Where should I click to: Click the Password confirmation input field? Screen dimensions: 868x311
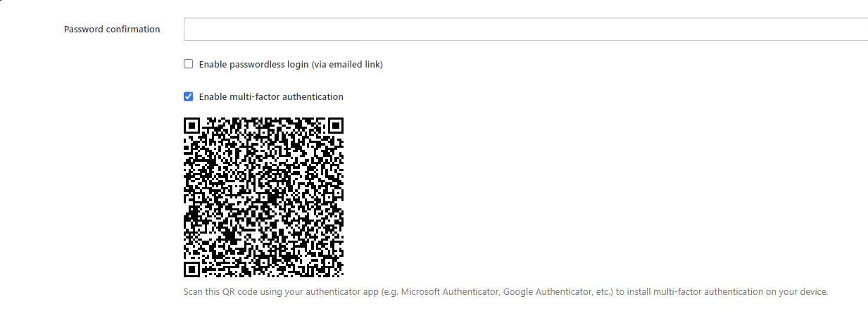(x=525, y=30)
